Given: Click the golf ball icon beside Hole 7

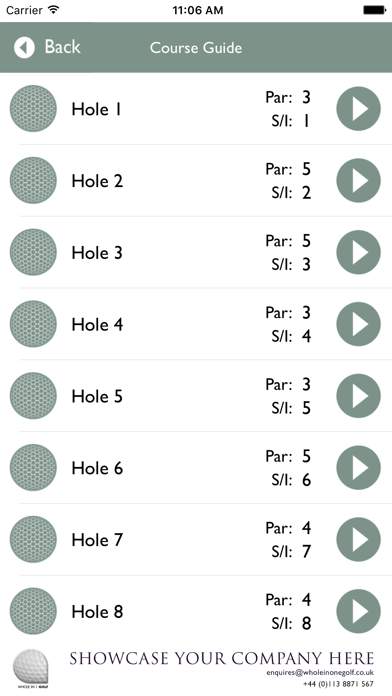Looking at the screenshot, I should pyautogui.click(x=33, y=539).
